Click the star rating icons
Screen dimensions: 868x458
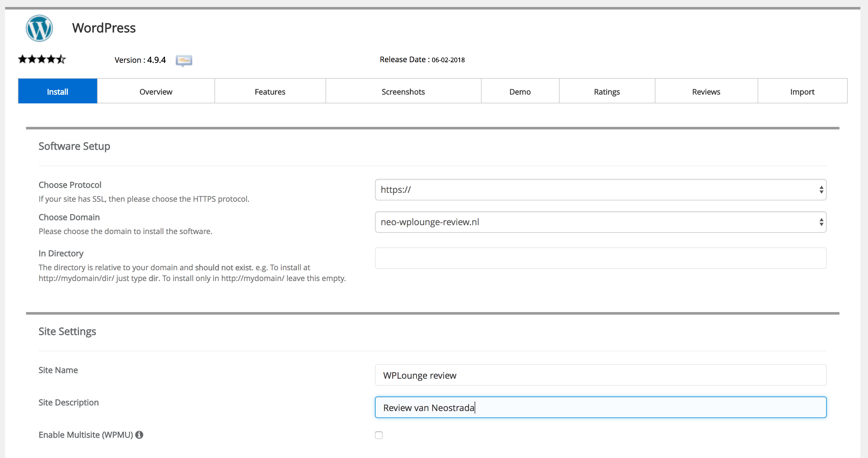tap(42, 60)
